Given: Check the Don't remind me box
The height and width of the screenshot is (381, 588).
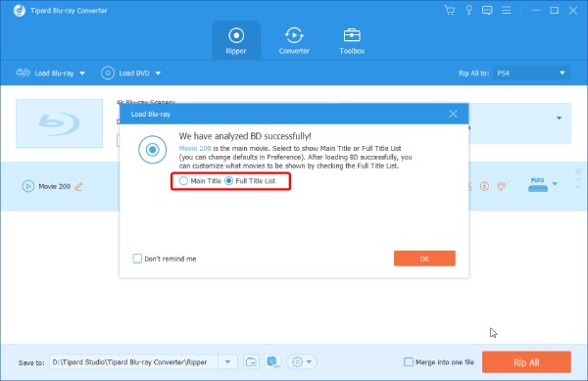Looking at the screenshot, I should tap(137, 259).
